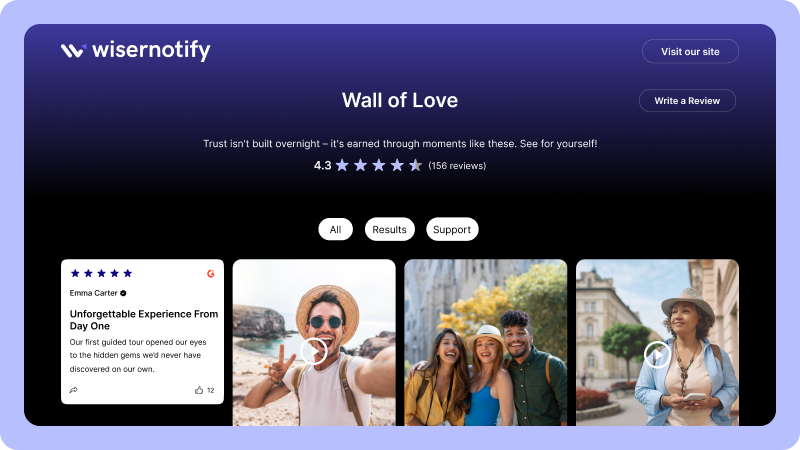Image resolution: width=800 pixels, height=450 pixels.
Task: Click the fifth blue star on Emma Carter's card
Action: [128, 273]
